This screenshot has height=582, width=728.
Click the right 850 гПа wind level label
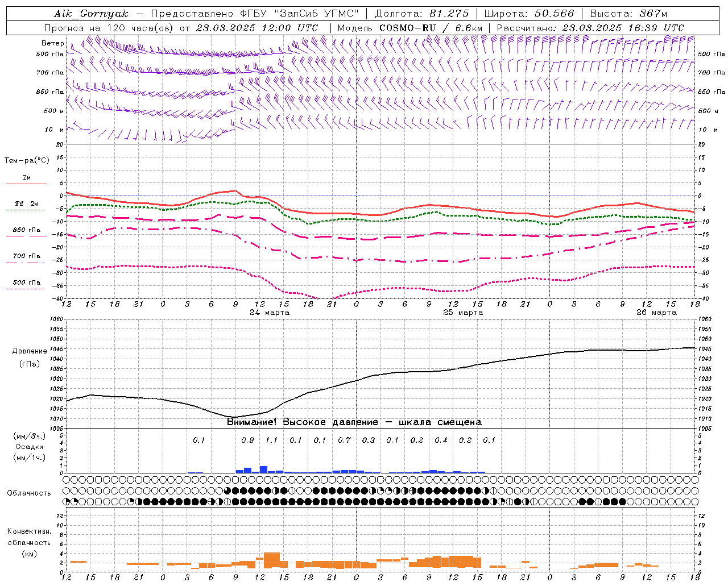[x=712, y=92]
